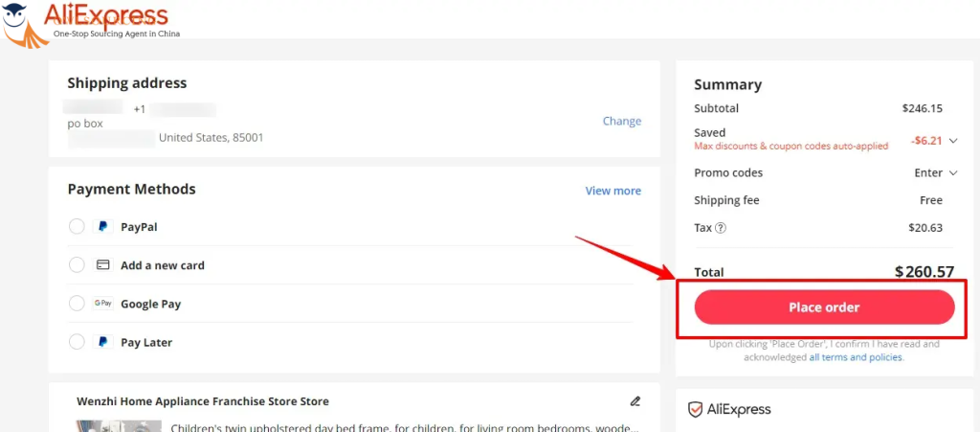This screenshot has width=980, height=432.
Task: Click the AliExpress shield icon
Action: coord(696,409)
